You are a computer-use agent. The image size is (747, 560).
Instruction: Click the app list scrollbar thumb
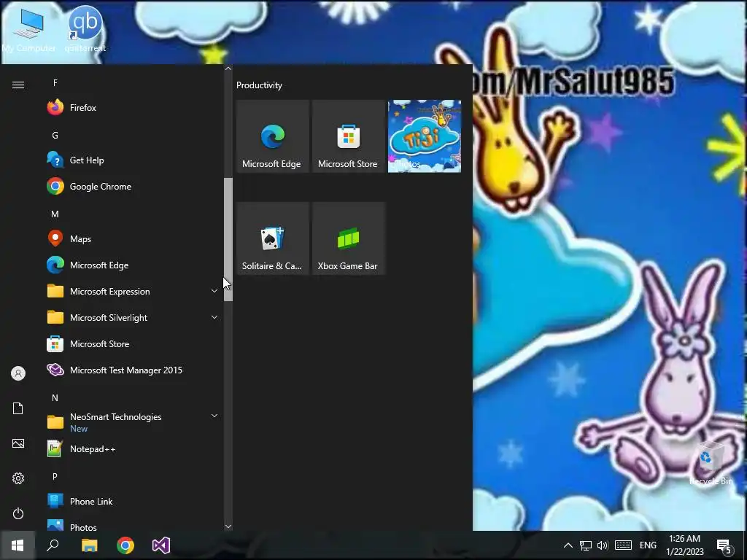pyautogui.click(x=228, y=239)
